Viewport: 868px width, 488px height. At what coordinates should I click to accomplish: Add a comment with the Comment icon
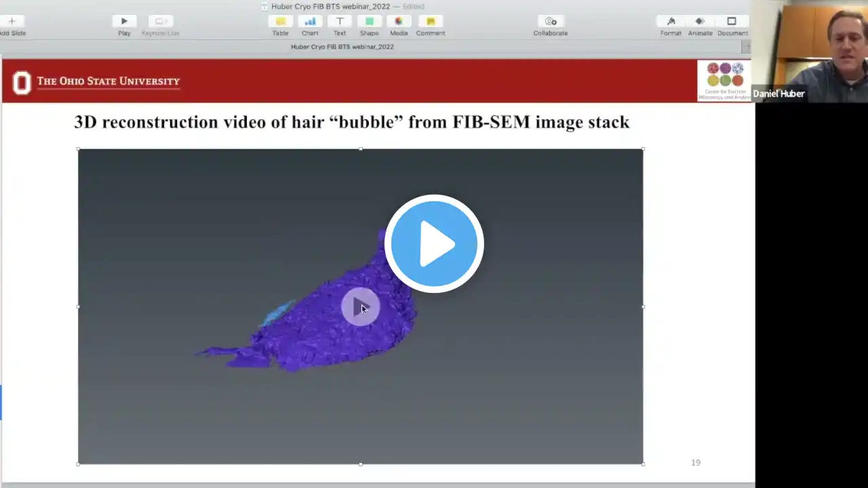click(x=431, y=21)
